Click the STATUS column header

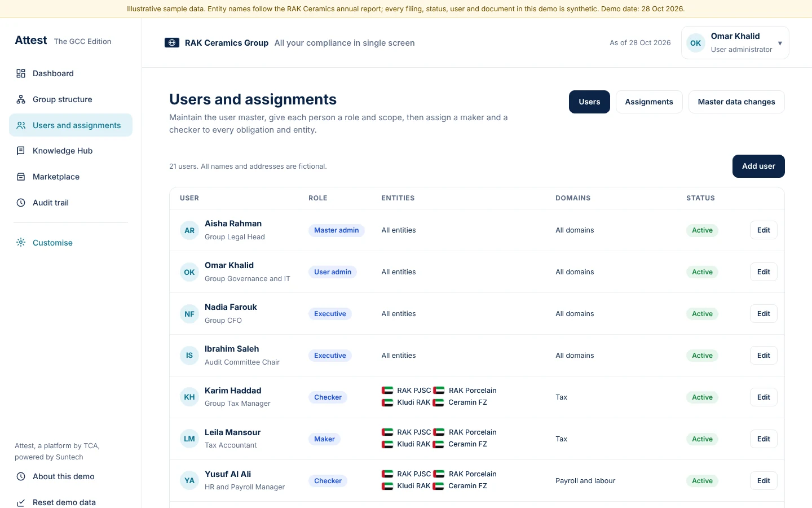click(x=700, y=198)
